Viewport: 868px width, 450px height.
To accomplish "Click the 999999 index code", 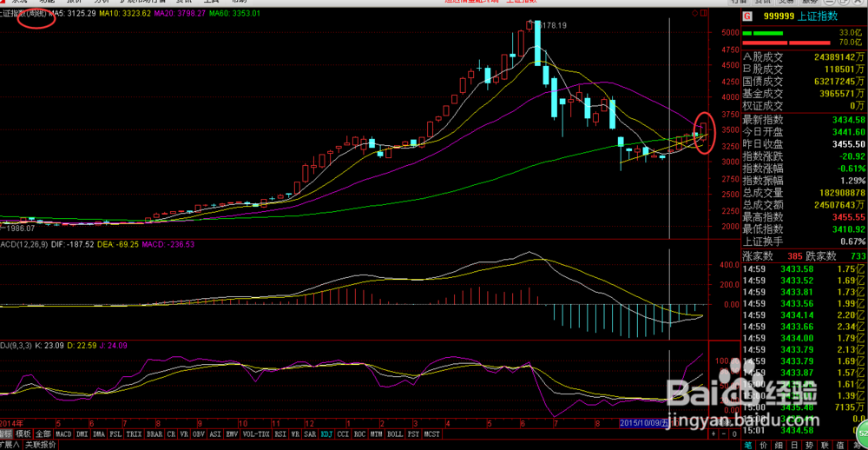I will click(779, 17).
